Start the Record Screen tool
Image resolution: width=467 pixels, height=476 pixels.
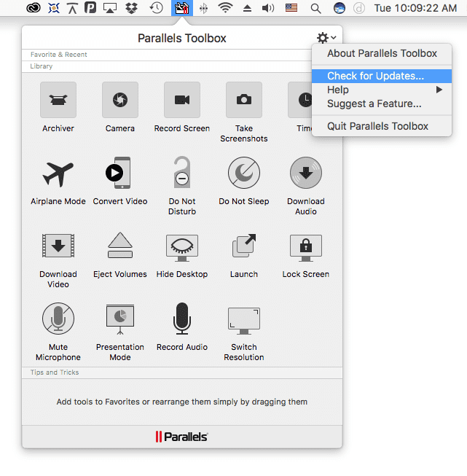pos(182,100)
